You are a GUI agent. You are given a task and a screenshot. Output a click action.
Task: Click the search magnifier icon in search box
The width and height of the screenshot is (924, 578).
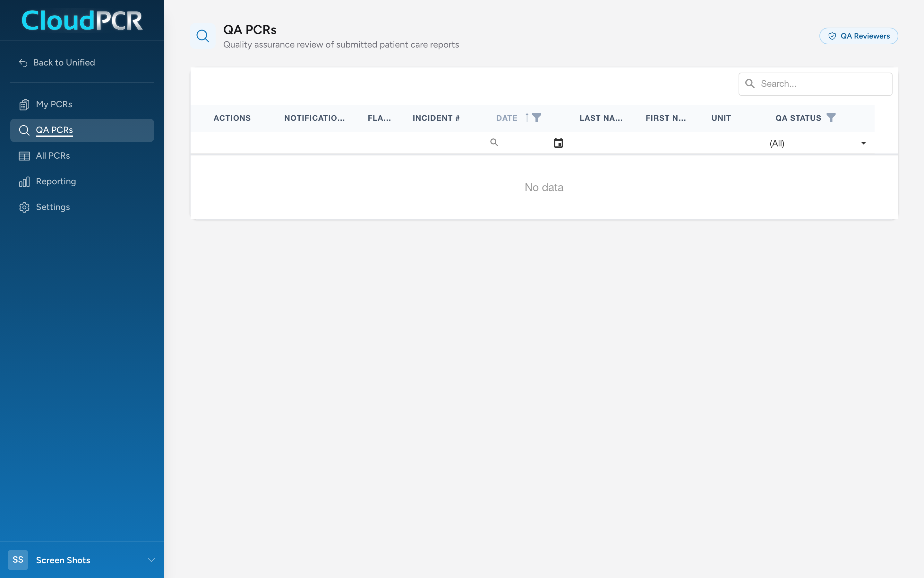[x=750, y=84]
